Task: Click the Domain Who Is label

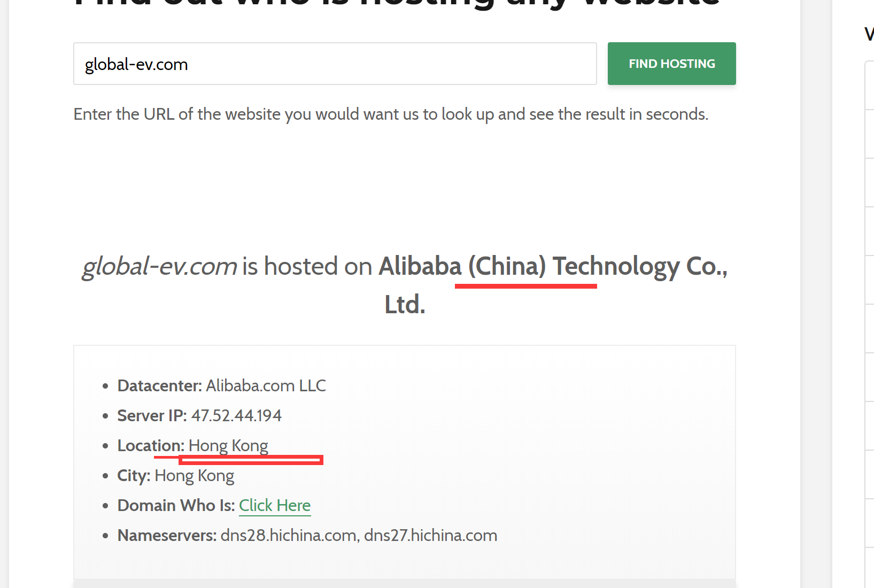Action: pyautogui.click(x=176, y=505)
